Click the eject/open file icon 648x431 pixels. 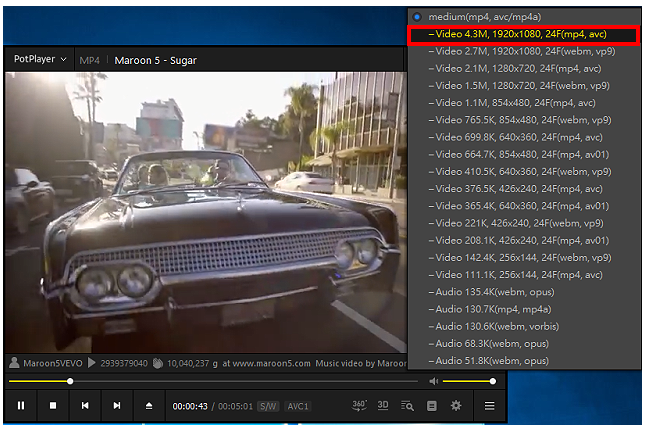(149, 405)
